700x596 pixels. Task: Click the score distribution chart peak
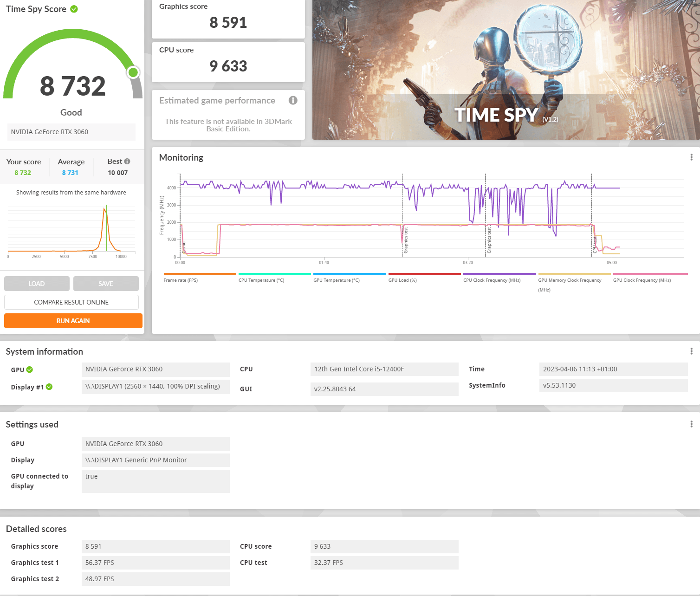tap(105, 210)
